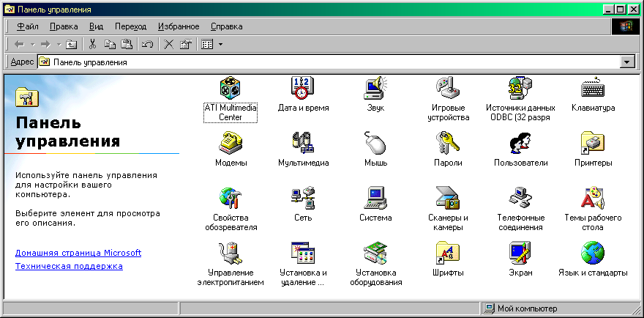
Task: Expand the address bar dropdown
Action: pos(626,62)
